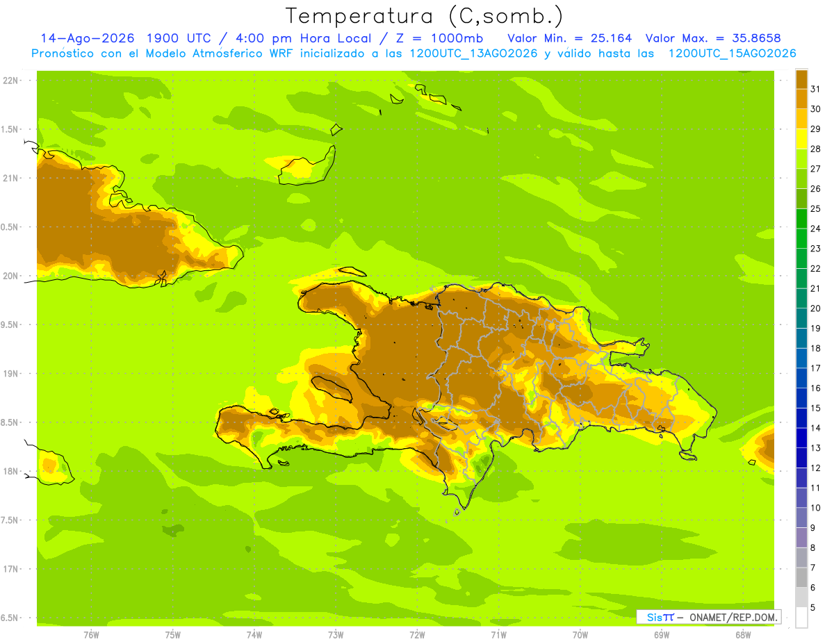The image size is (834, 644).
Task: Click the 21N latitude axis label
Action: pos(10,178)
